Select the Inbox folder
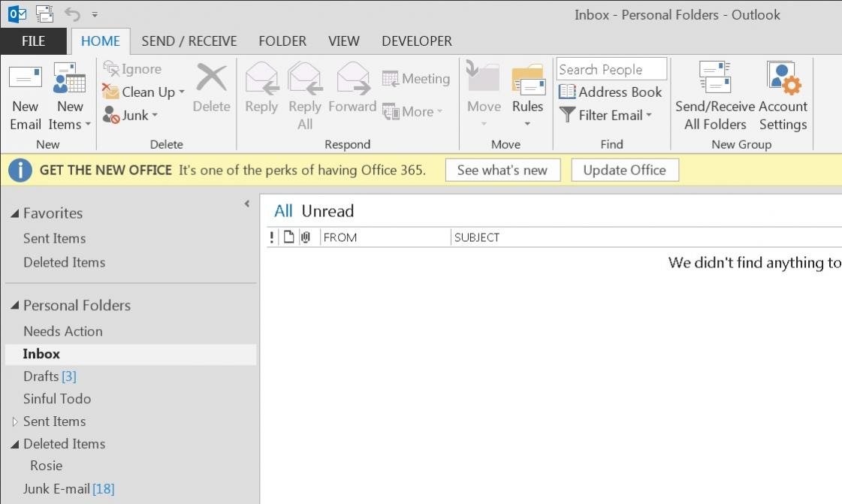 coord(131,355)
